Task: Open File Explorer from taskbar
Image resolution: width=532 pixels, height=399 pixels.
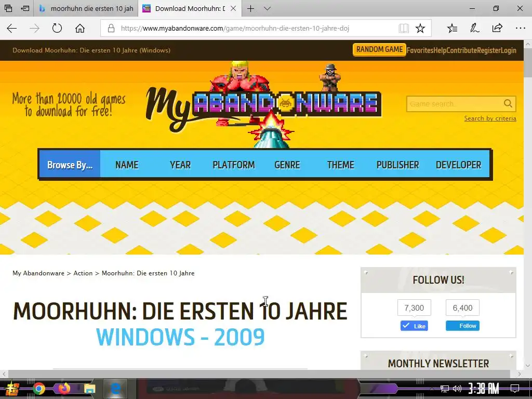Action: pyautogui.click(x=89, y=389)
